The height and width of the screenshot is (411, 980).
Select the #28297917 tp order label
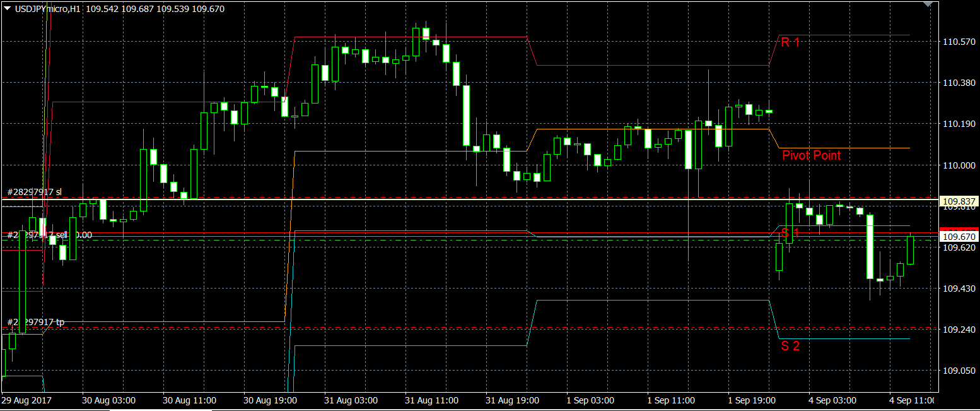[36, 322]
